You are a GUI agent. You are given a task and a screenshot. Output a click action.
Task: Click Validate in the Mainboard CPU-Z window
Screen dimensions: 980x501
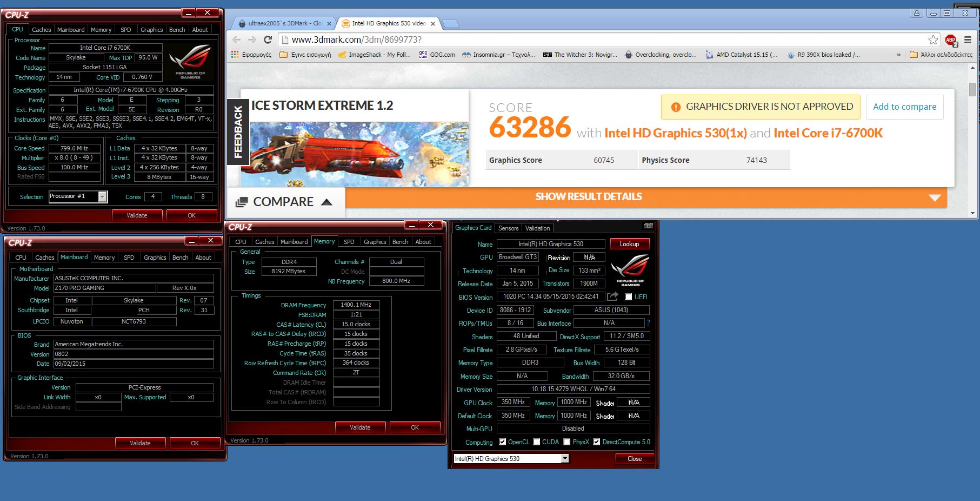(140, 443)
